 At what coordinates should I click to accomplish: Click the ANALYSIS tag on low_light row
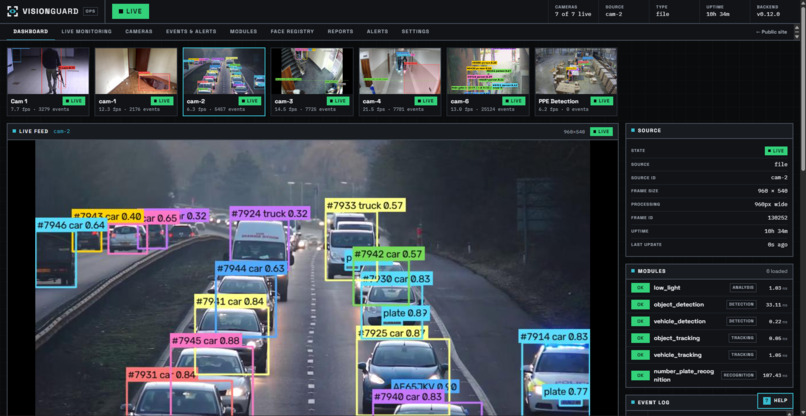coord(743,288)
